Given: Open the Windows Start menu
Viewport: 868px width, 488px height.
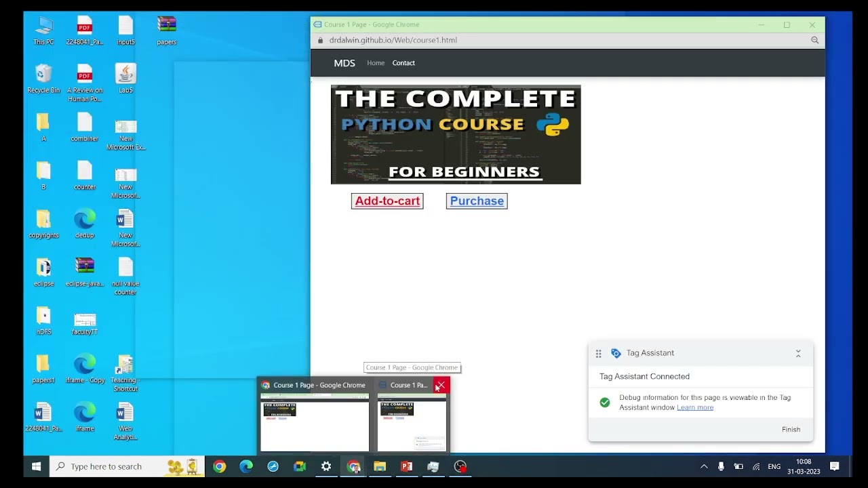Looking at the screenshot, I should point(36,466).
